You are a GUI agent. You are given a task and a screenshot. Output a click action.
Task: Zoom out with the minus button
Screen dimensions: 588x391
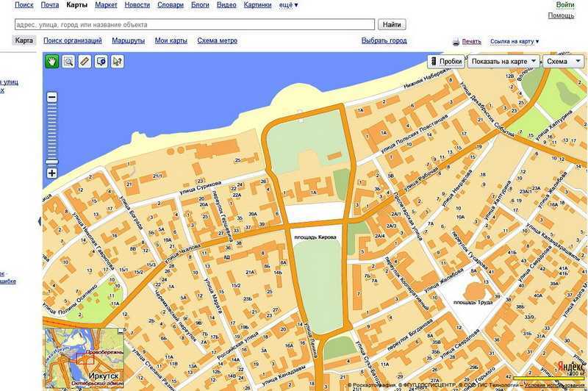point(52,98)
